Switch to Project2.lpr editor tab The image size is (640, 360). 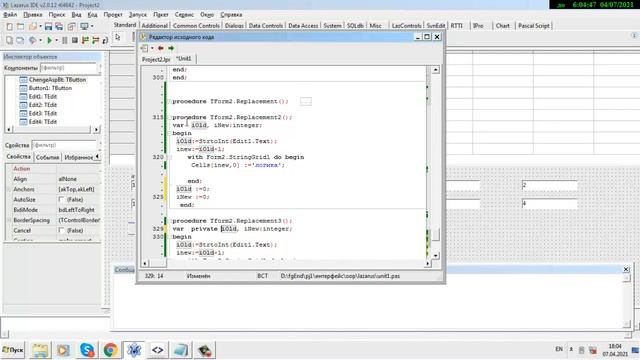pos(156,59)
